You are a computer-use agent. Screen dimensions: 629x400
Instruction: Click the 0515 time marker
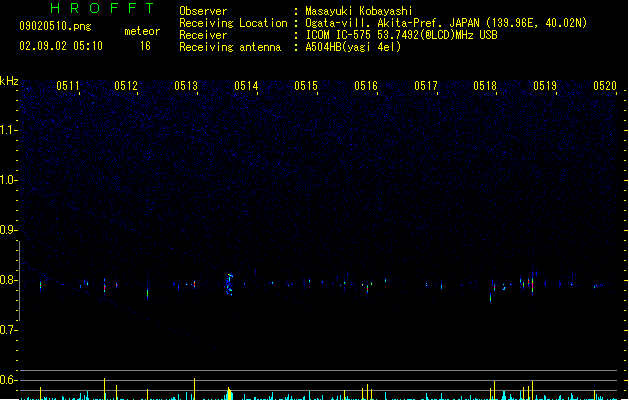click(306, 86)
